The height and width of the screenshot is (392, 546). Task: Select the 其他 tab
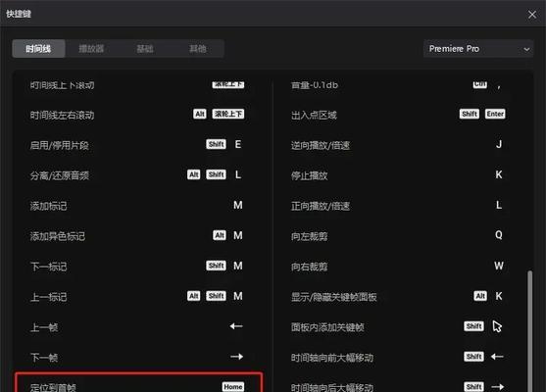(x=197, y=49)
